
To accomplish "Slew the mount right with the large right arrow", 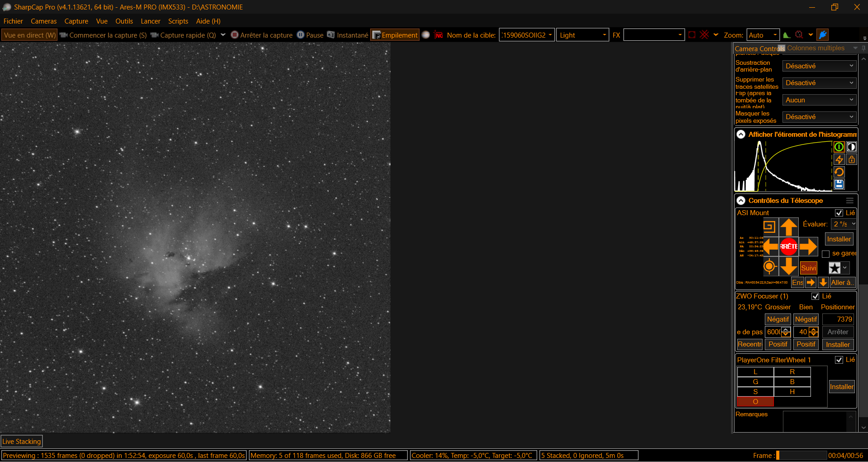I will pyautogui.click(x=808, y=247).
